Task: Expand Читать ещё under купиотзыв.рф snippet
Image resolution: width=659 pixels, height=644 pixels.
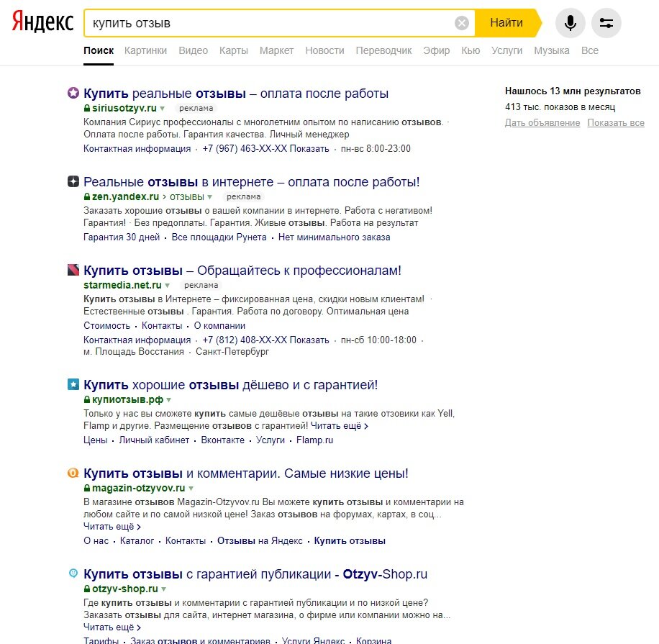Action: [339, 426]
